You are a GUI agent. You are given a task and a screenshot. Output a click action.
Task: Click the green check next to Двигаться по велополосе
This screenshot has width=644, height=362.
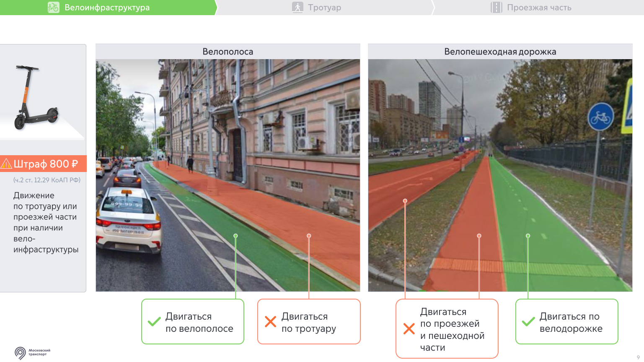(x=154, y=322)
